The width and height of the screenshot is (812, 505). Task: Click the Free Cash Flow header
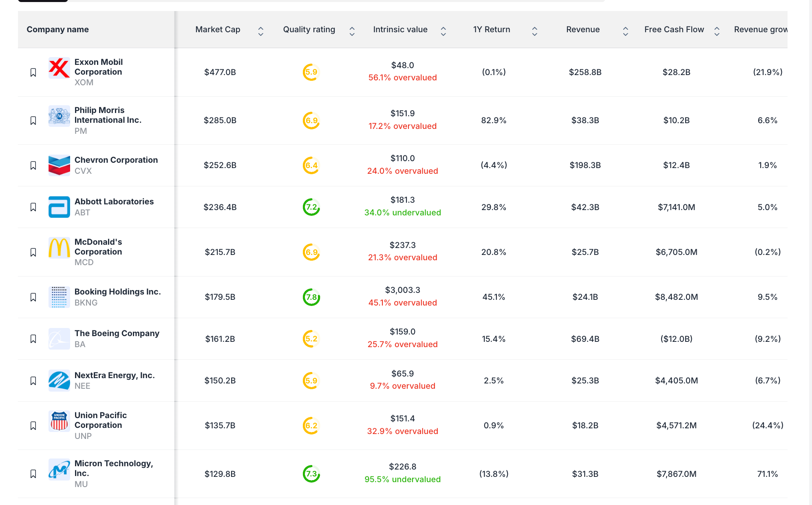(x=674, y=29)
